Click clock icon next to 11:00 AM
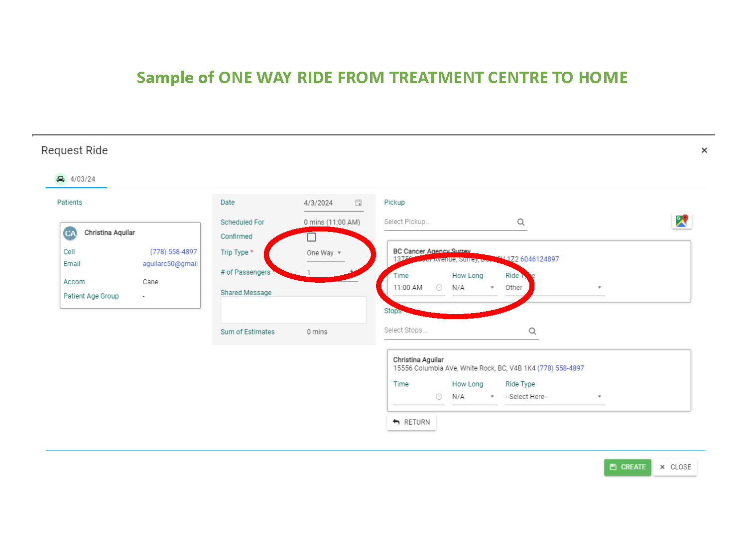 tap(439, 288)
